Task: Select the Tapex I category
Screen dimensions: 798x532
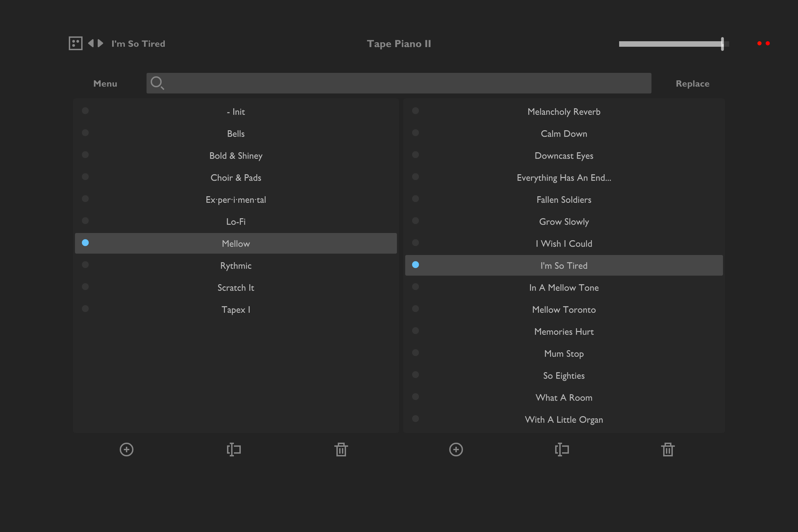Action: click(x=236, y=309)
